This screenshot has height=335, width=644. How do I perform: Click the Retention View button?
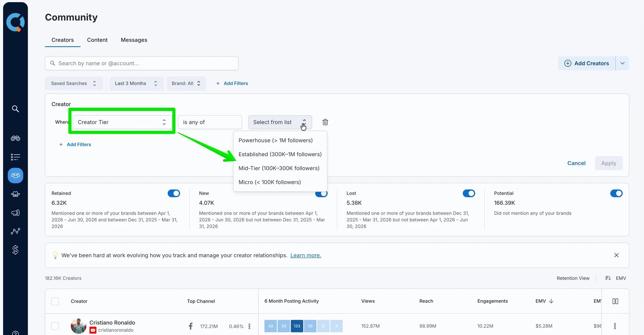point(573,278)
